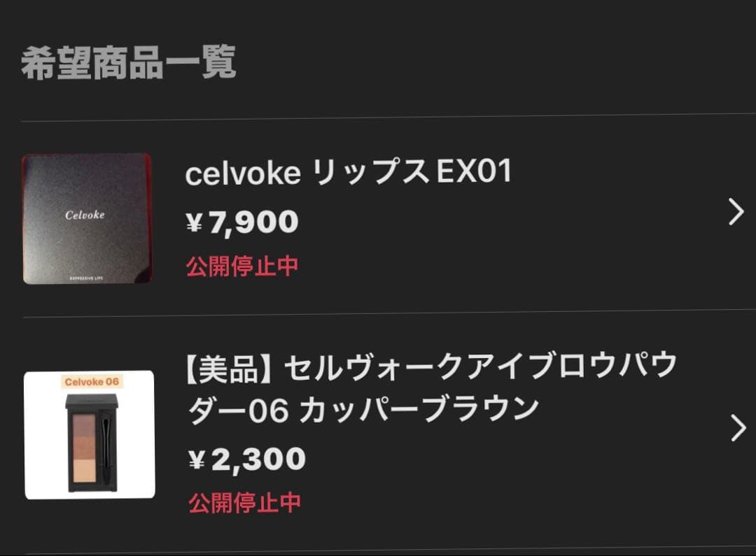
Task: Select the ダー06 カッパーブラウン title line
Action: [x=363, y=411]
